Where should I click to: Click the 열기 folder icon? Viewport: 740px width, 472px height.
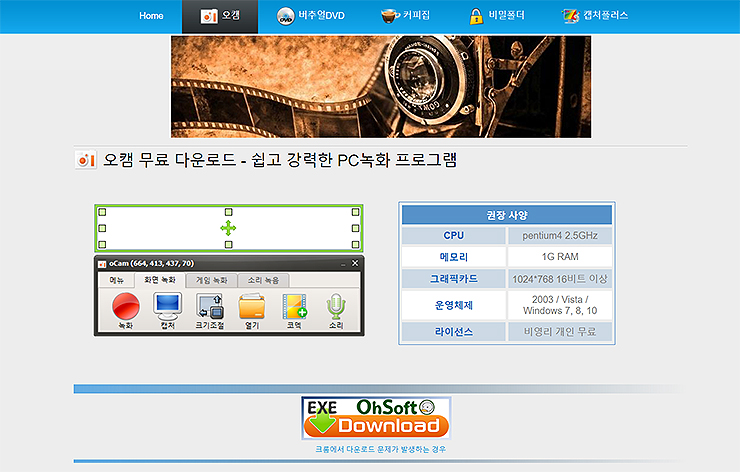pos(252,306)
